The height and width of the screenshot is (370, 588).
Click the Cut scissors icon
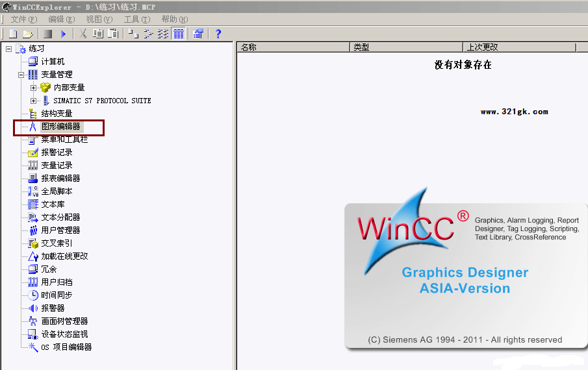83,34
